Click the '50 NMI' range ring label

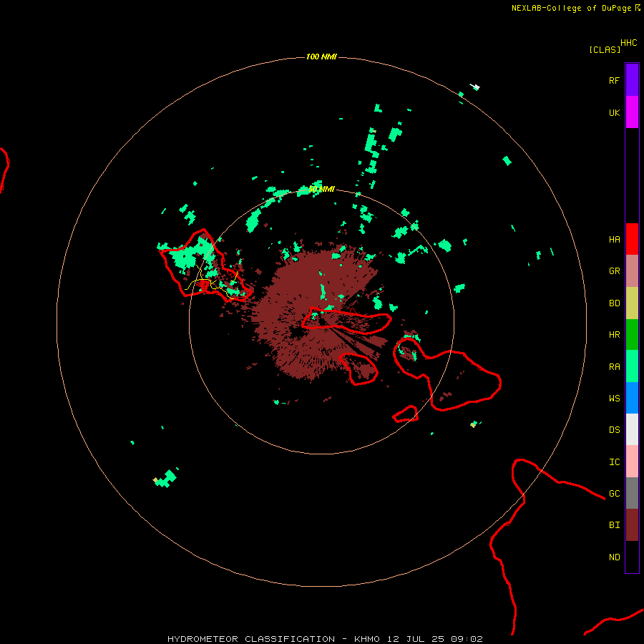click(321, 189)
